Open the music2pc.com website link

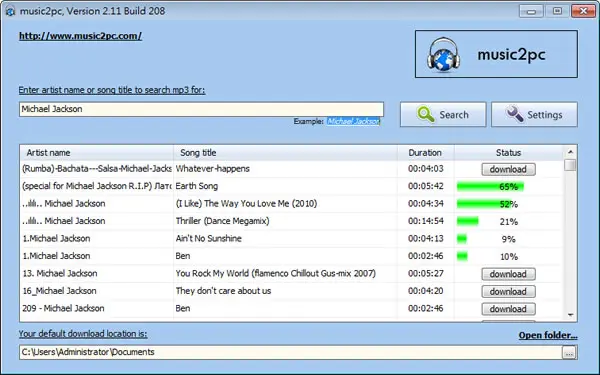(x=80, y=36)
